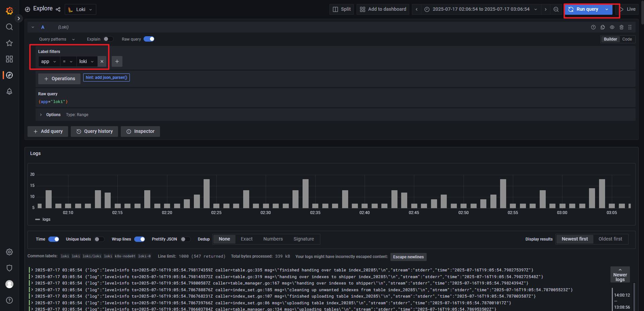
Task: Open the Loki data source picker
Action: click(x=80, y=9)
